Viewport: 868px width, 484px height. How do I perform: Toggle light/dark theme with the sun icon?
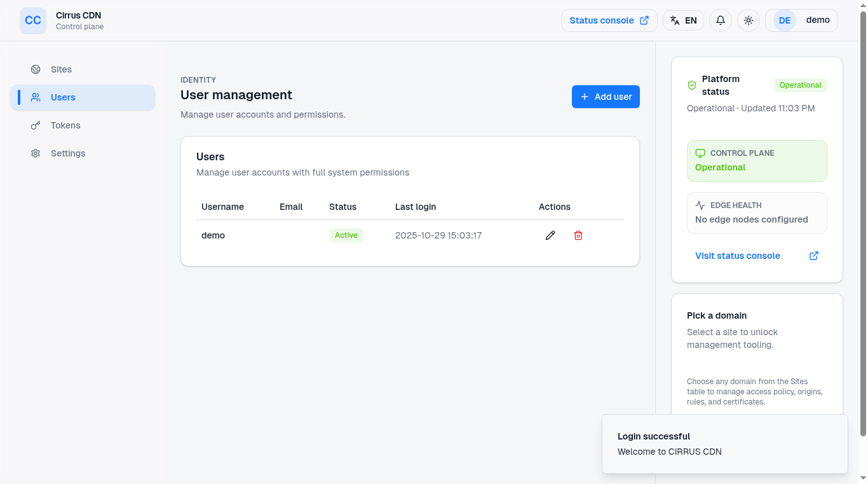pos(748,20)
